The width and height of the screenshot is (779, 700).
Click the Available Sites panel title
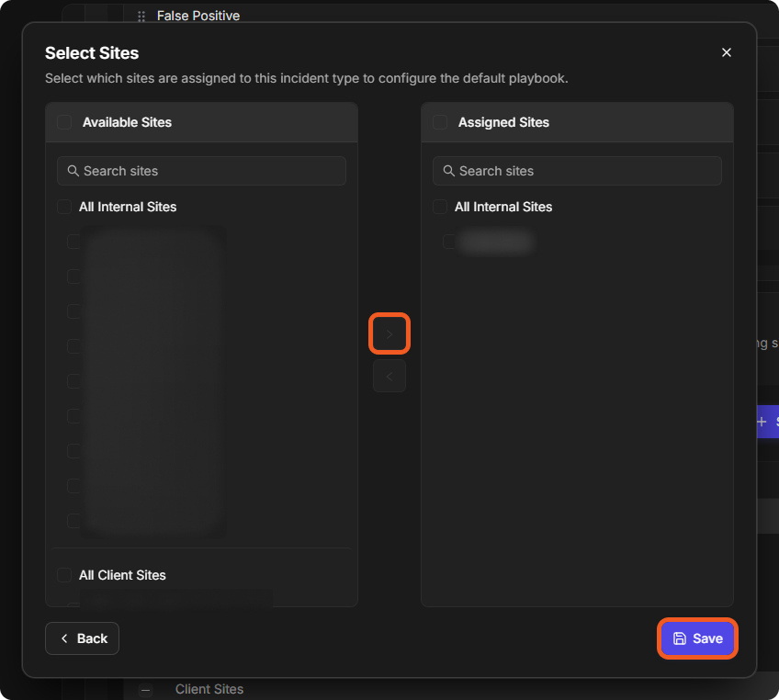tap(127, 122)
